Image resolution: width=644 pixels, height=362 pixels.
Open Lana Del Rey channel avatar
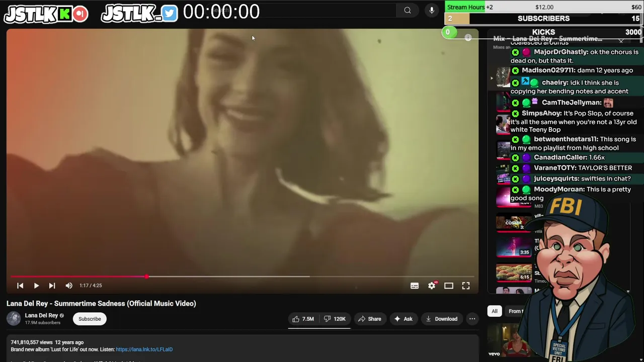[14, 318]
